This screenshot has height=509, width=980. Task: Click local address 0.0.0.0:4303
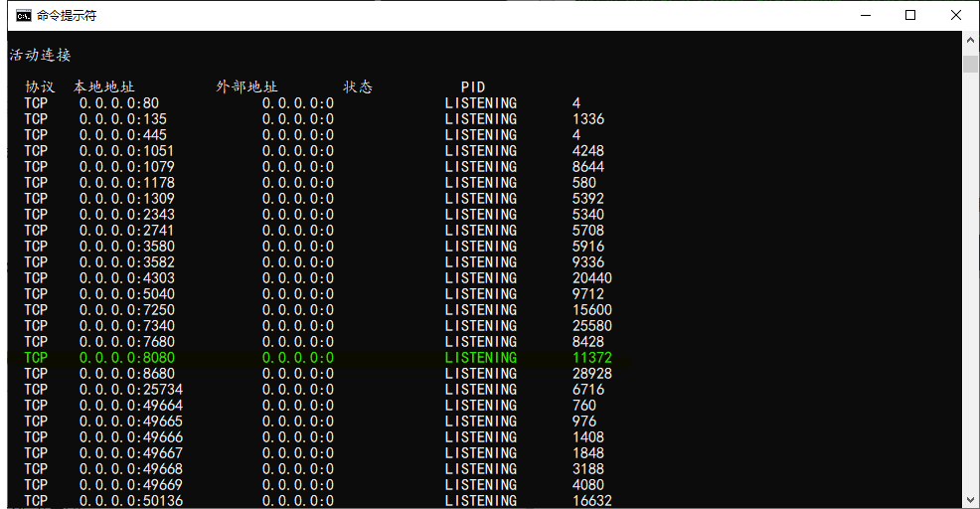[x=127, y=278]
